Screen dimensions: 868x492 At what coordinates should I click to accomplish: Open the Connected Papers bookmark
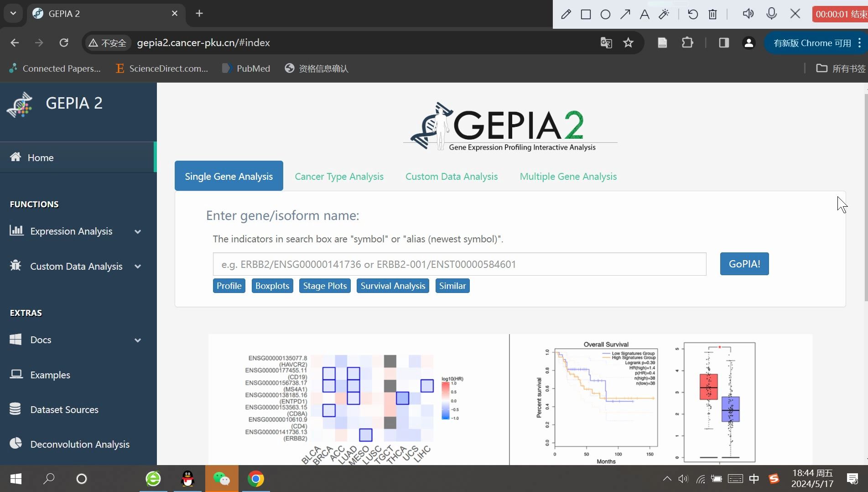55,68
